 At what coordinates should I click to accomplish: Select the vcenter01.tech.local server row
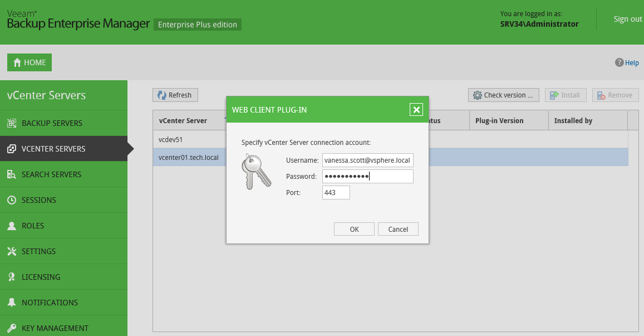391,157
